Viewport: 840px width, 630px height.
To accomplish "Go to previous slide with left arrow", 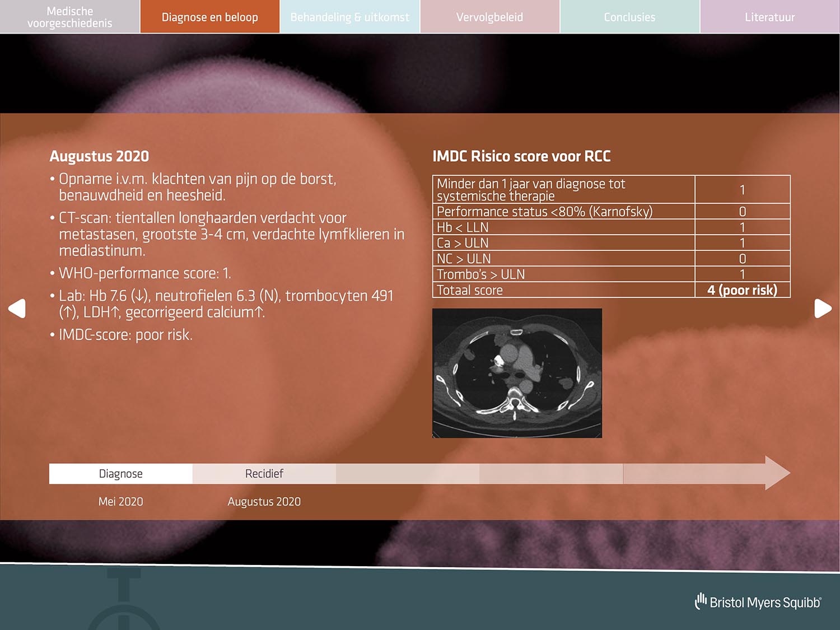I will click(17, 309).
